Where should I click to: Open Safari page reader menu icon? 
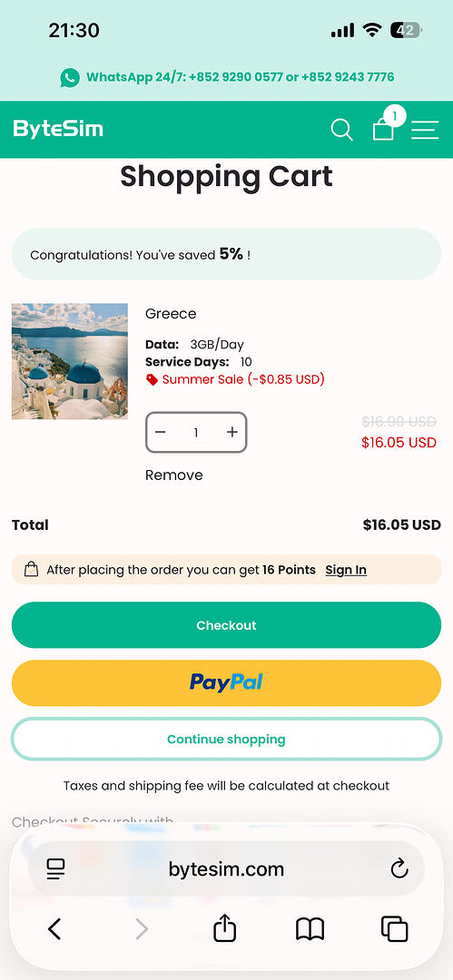tap(55, 868)
